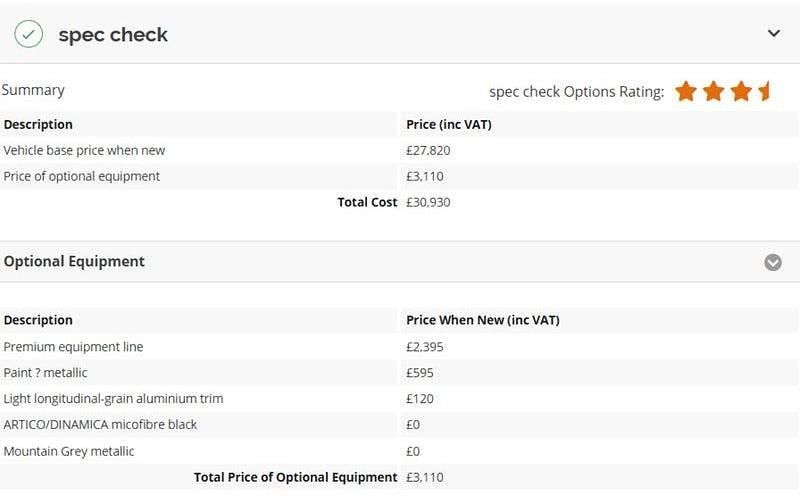Click the spec check Options Rating label
Viewport: 800px width, 500px height.
pos(576,92)
